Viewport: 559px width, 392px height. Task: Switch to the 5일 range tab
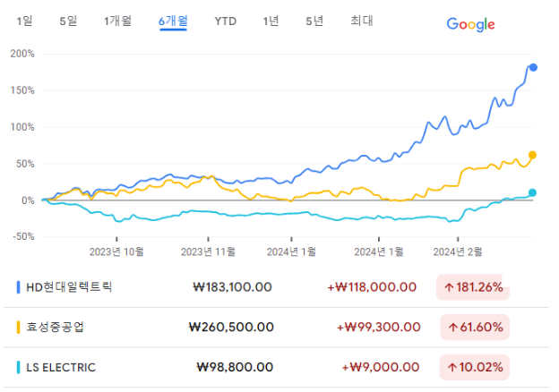[68, 21]
